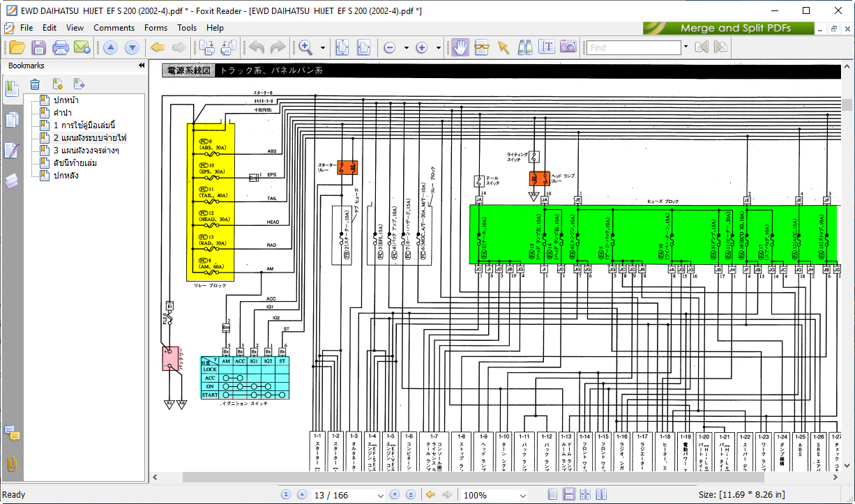Delete bookmark using trash icon

(x=35, y=84)
